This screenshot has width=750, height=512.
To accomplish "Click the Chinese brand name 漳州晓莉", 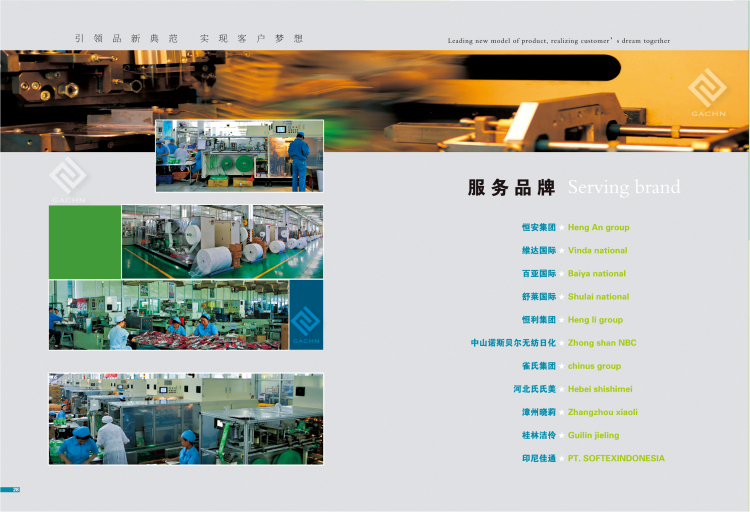I will [x=539, y=412].
